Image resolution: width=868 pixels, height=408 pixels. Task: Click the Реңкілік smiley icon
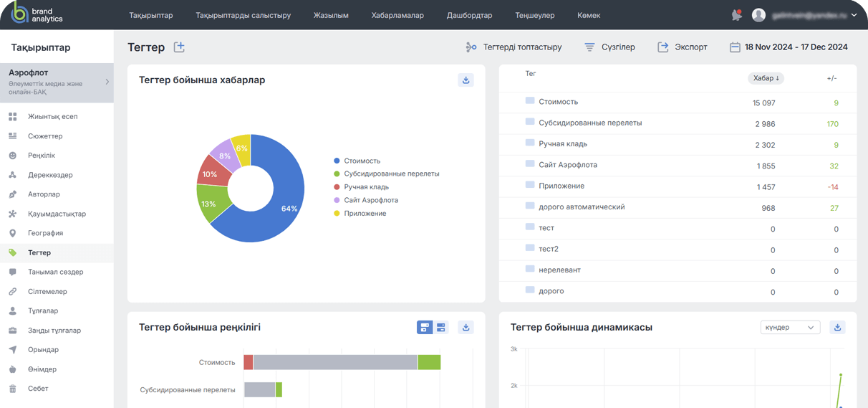12,156
